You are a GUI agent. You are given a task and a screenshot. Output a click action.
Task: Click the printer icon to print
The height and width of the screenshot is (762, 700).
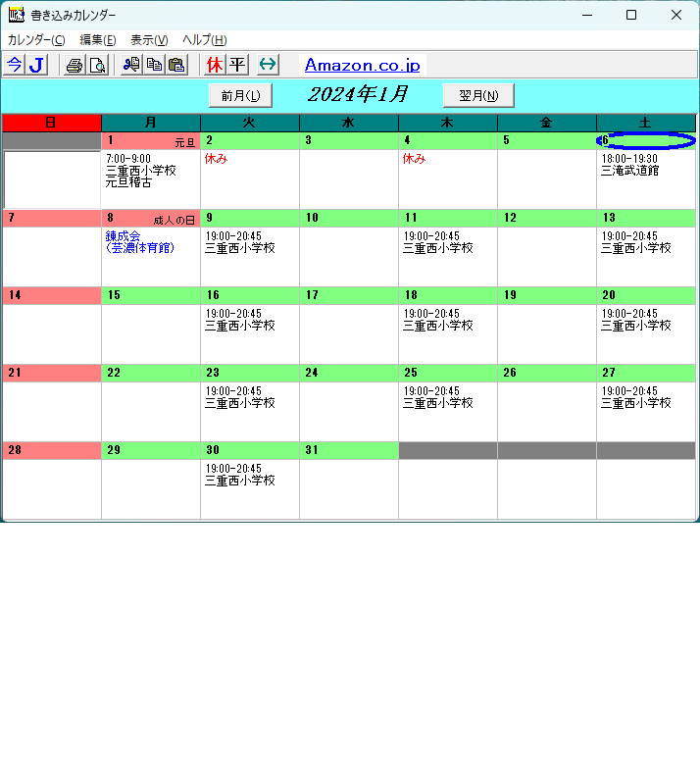coord(75,66)
